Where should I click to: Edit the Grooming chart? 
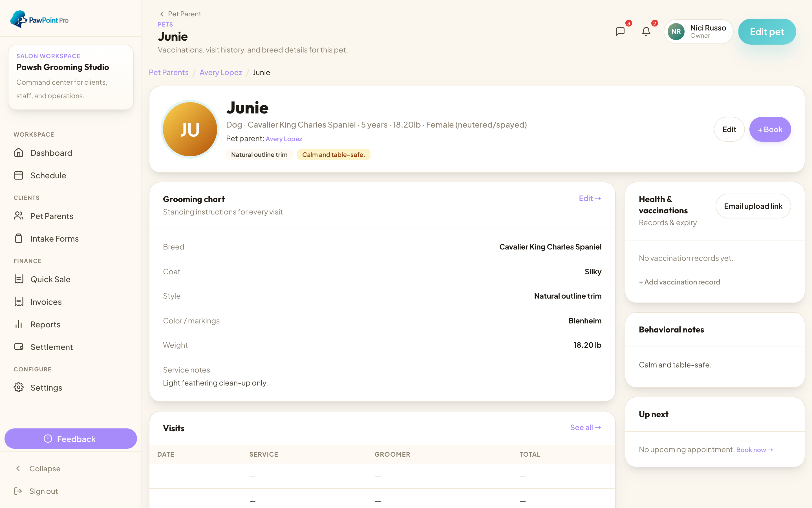tap(590, 198)
